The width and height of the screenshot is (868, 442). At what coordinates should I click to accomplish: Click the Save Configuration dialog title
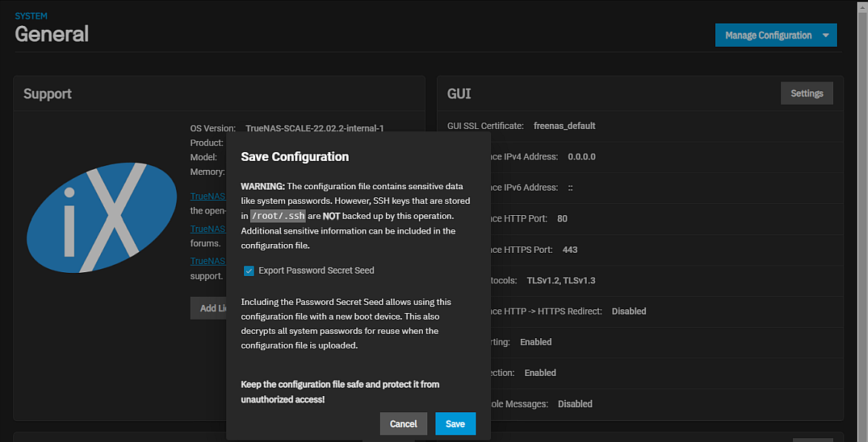click(x=295, y=156)
